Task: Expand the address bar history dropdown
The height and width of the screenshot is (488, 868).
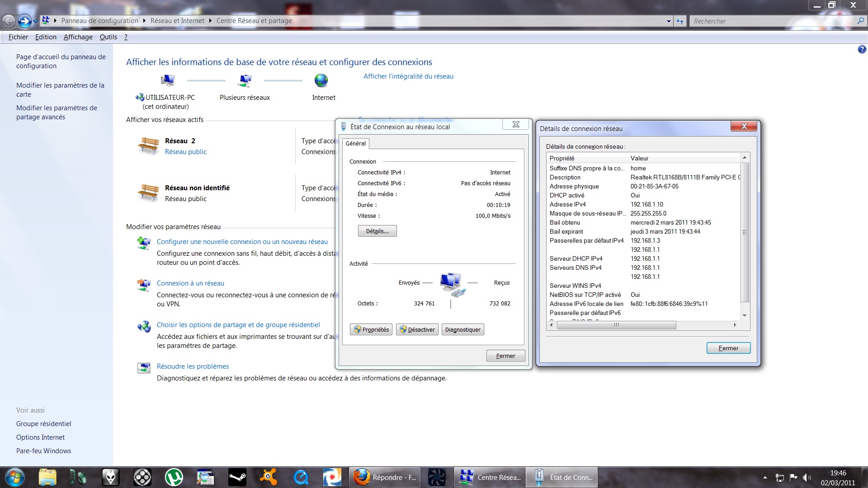Action: click(x=669, y=21)
